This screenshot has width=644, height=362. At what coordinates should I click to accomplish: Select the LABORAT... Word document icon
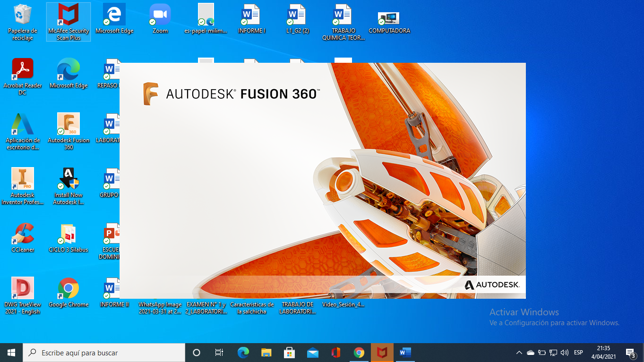112,125
